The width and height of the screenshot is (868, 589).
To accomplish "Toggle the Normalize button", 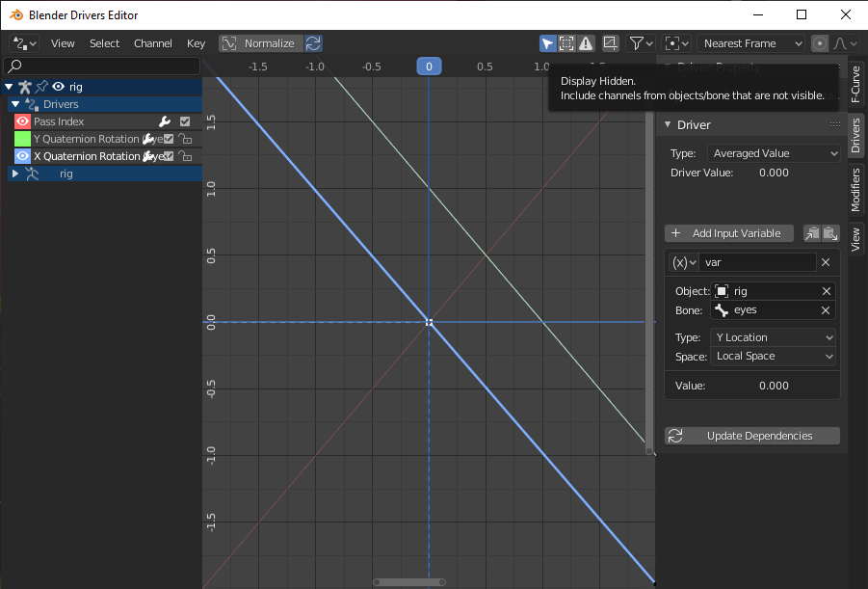I will (261, 43).
